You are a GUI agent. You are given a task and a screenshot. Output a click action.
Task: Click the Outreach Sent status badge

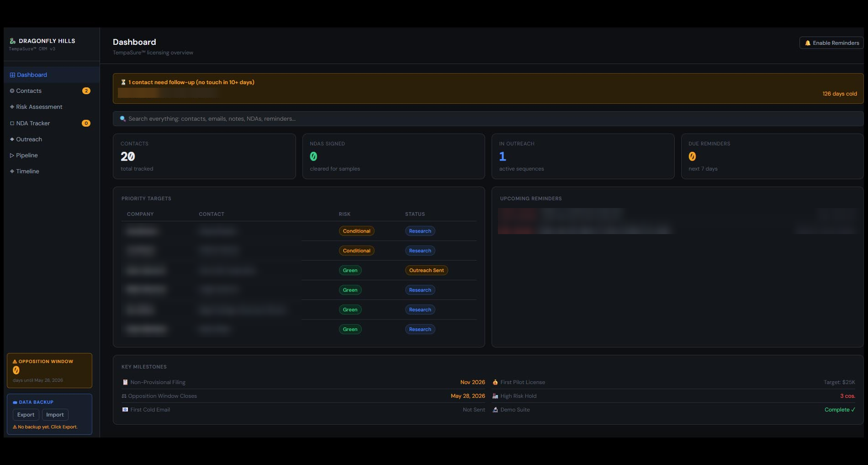[x=426, y=270]
